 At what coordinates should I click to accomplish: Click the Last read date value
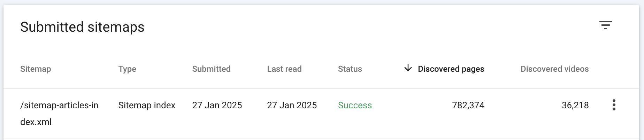pos(292,105)
